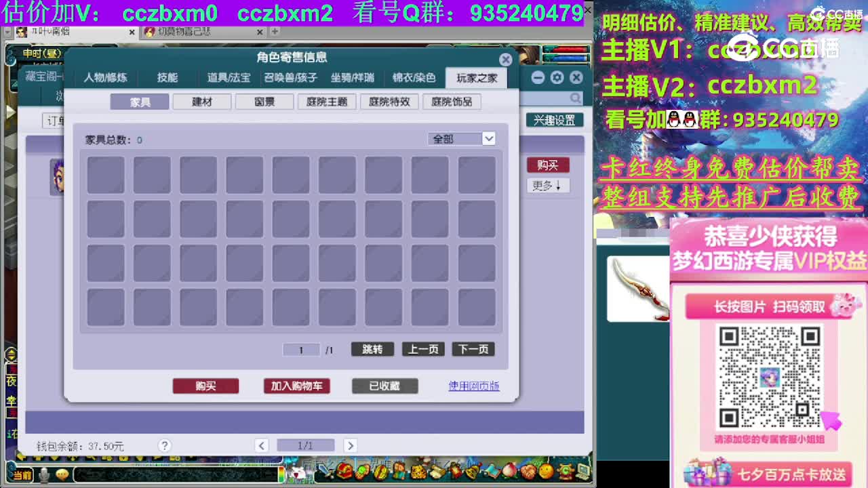Close the 角色寄售信息 dialog
Screen dimensions: 868x488
pos(506,60)
